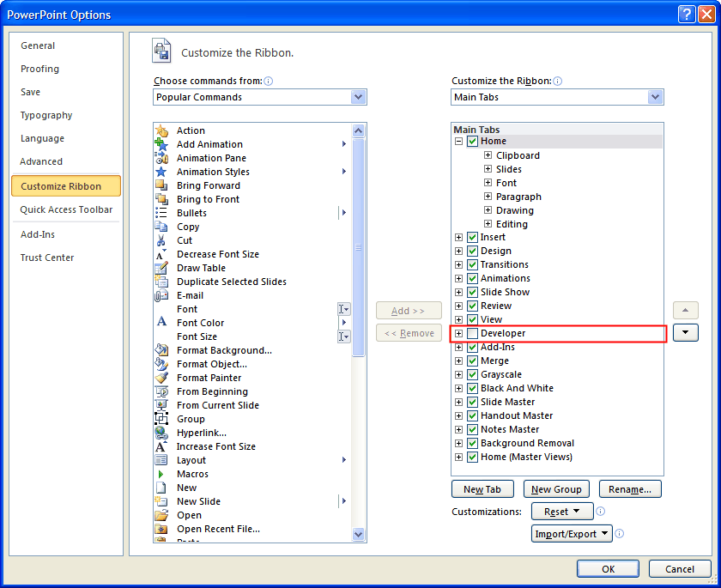Toggle the Design tab checkbox
Screen dimensions: 721x588
point(472,251)
